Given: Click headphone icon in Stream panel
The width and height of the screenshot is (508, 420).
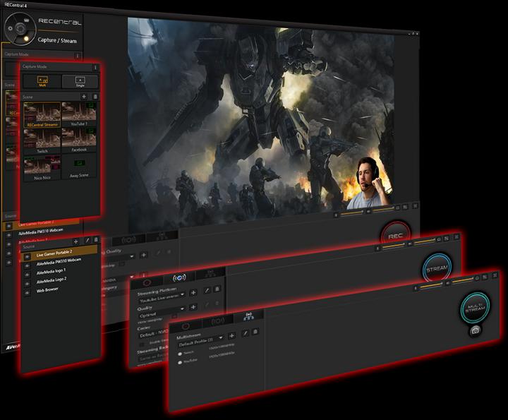Looking at the screenshot, I should pos(439,239).
